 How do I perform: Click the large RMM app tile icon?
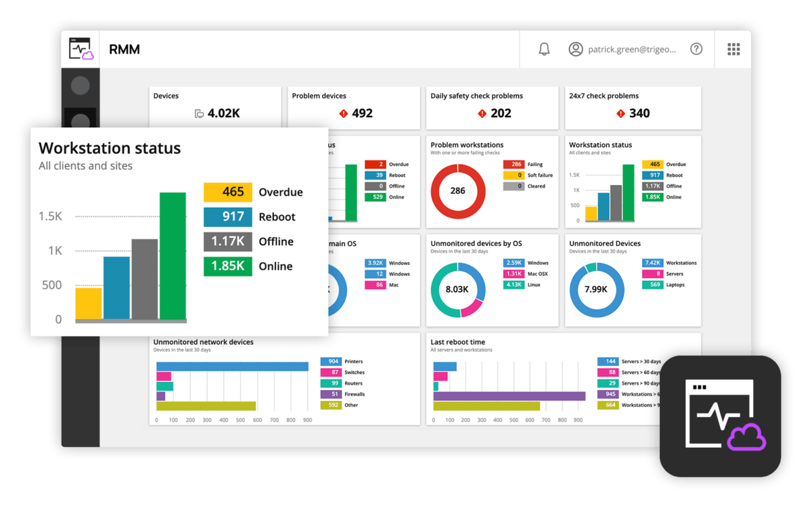(x=720, y=416)
